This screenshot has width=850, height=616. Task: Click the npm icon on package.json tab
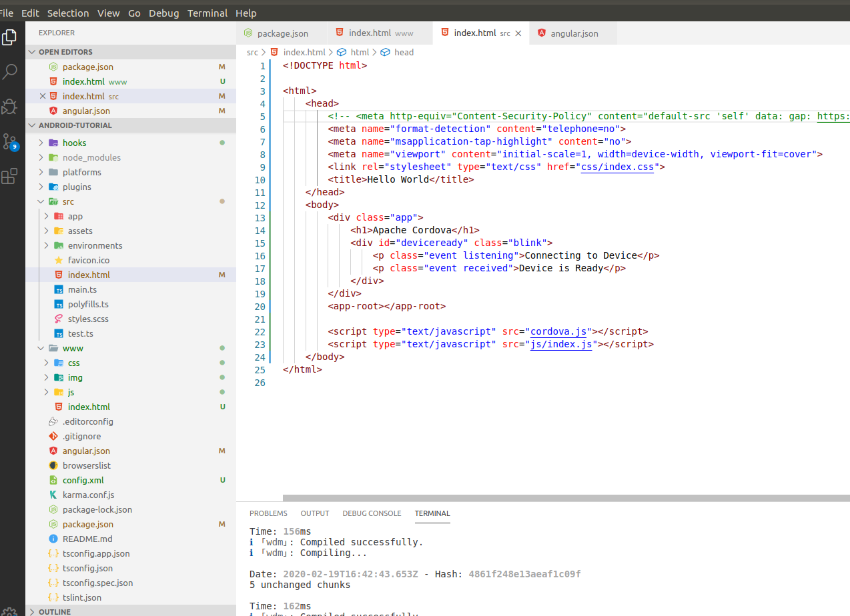tap(248, 33)
